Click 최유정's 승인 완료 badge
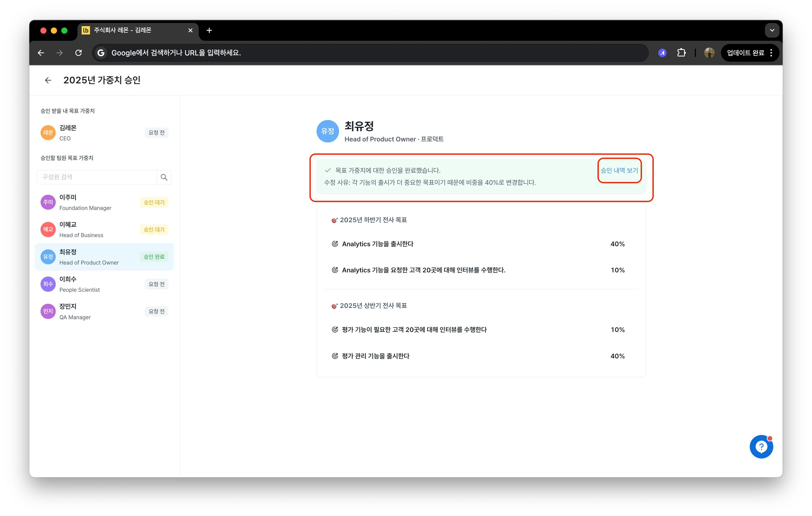812x516 pixels. [154, 257]
